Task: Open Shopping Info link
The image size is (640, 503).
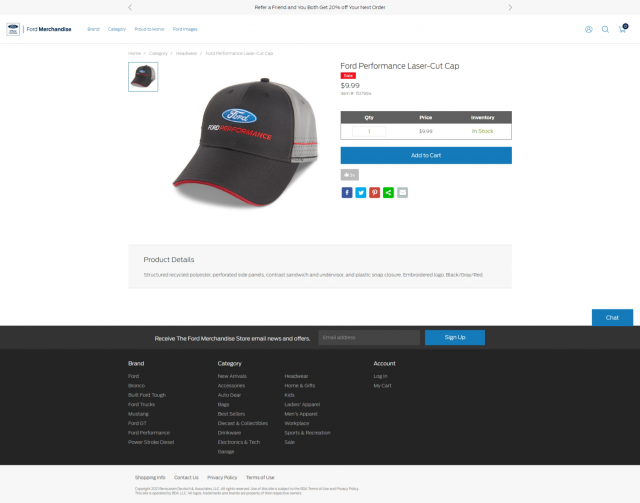Action: [x=150, y=478]
